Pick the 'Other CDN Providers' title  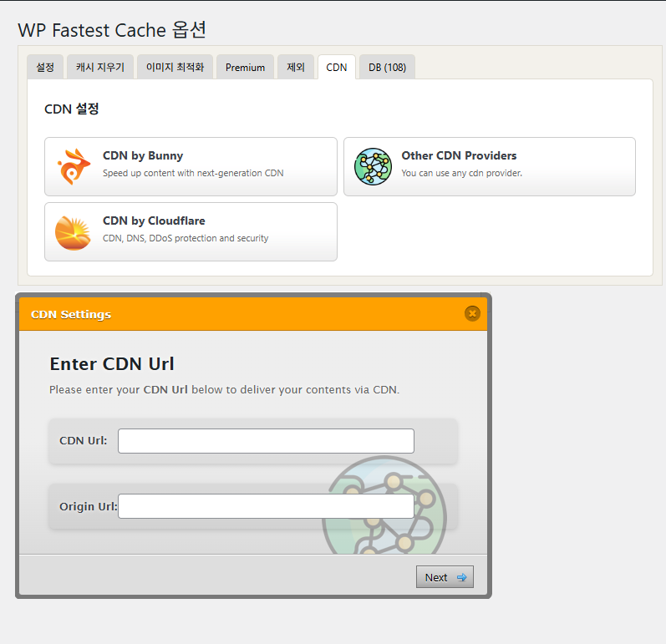[x=459, y=155]
